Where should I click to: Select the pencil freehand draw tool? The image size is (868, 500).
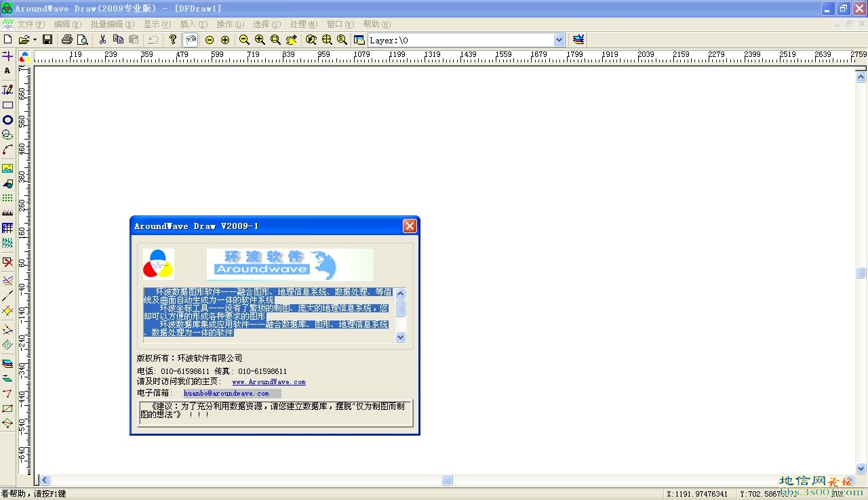tap(7, 89)
